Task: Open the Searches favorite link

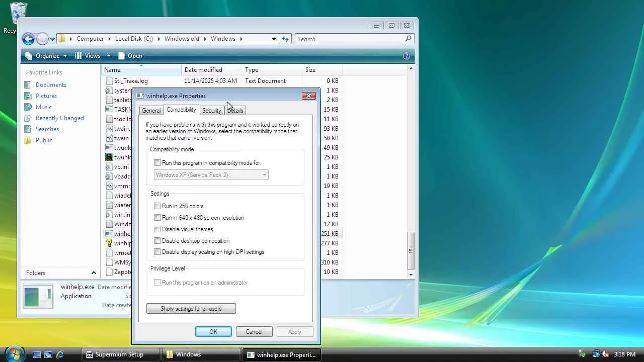Action: 47,129
